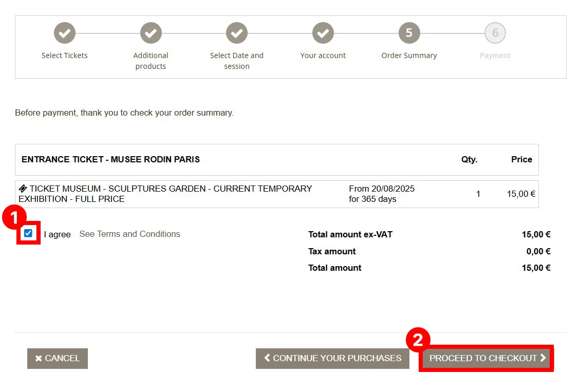Click the Your account step checkmark circle
This screenshot has width=580, height=392.
click(x=323, y=33)
